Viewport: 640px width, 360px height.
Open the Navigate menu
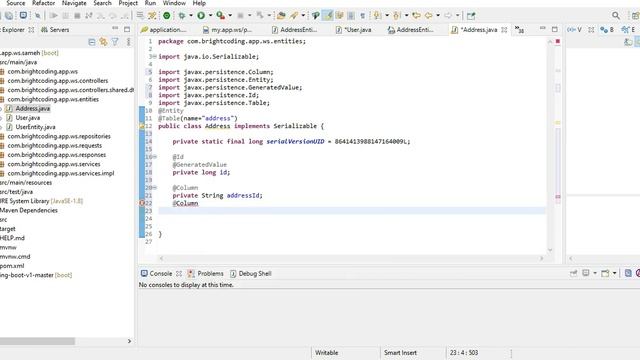(74, 3)
